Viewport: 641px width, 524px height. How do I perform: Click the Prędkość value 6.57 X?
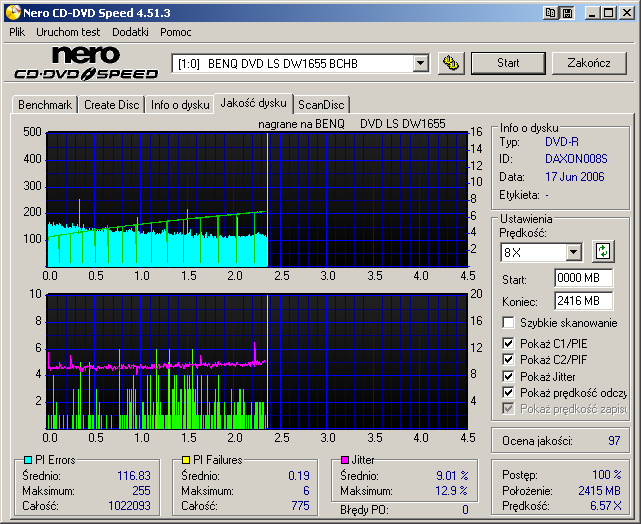(605, 506)
